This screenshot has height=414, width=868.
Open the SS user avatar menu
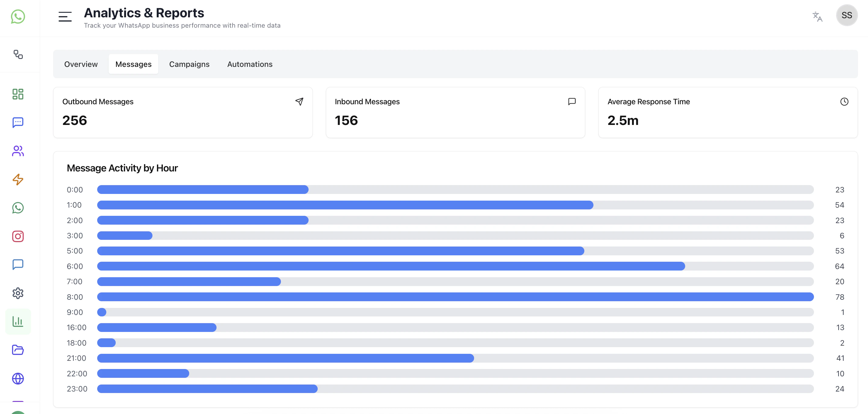pos(846,16)
